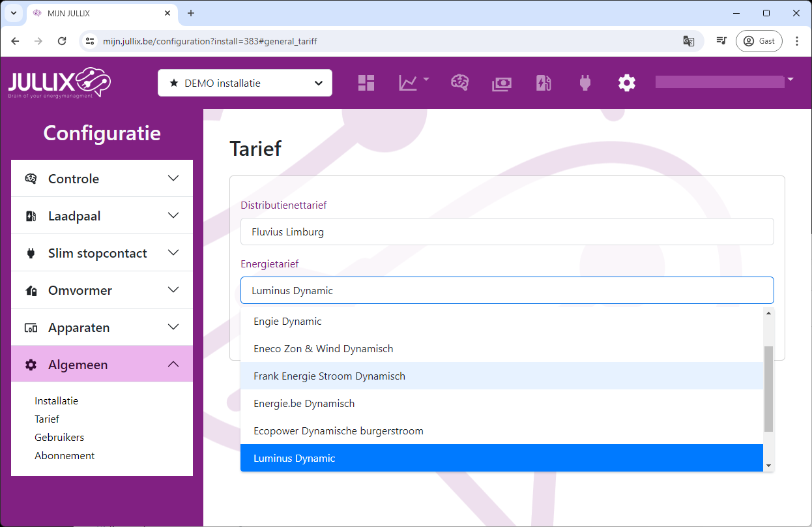Click the Distributienettarief field Fluvius Limburg
Screen dimensions: 812x527
coord(506,232)
